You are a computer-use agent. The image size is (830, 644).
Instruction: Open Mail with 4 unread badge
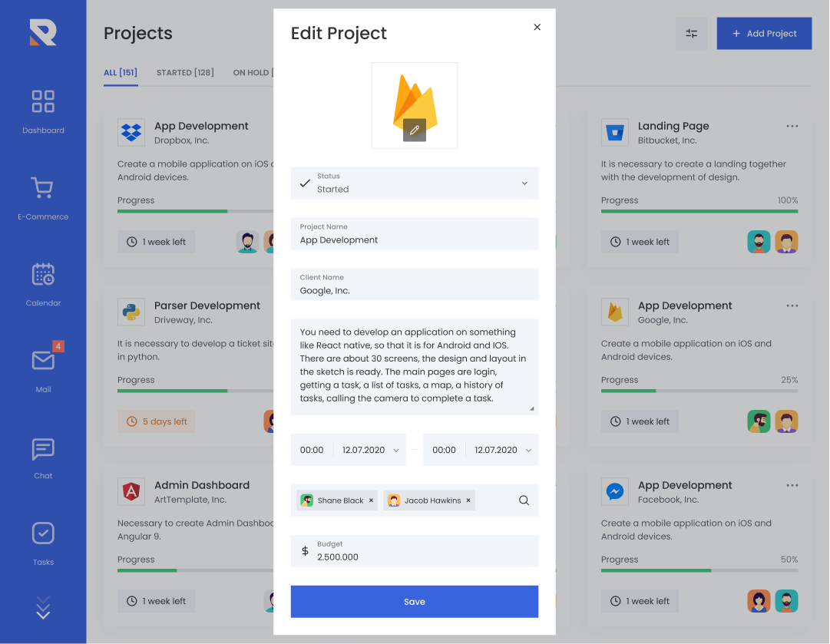coord(43,360)
